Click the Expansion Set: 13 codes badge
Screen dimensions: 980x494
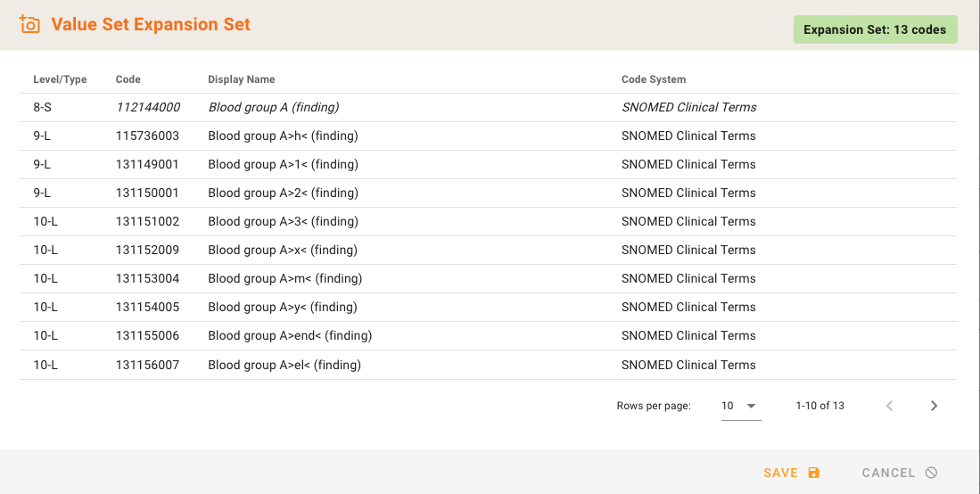pyautogui.click(x=874, y=29)
